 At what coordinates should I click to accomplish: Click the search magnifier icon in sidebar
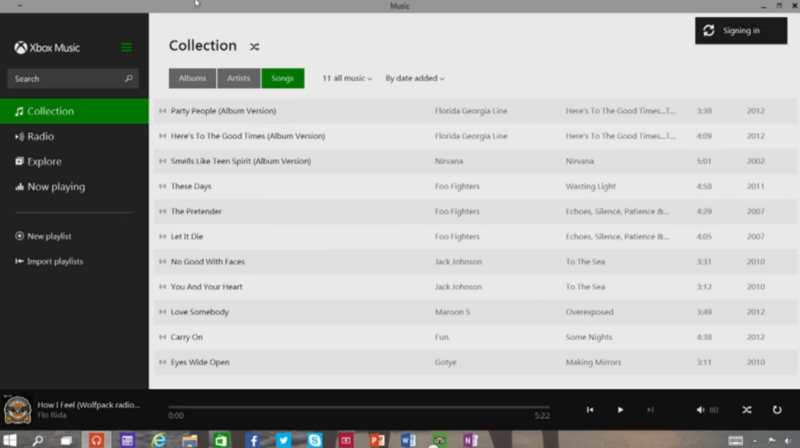129,79
